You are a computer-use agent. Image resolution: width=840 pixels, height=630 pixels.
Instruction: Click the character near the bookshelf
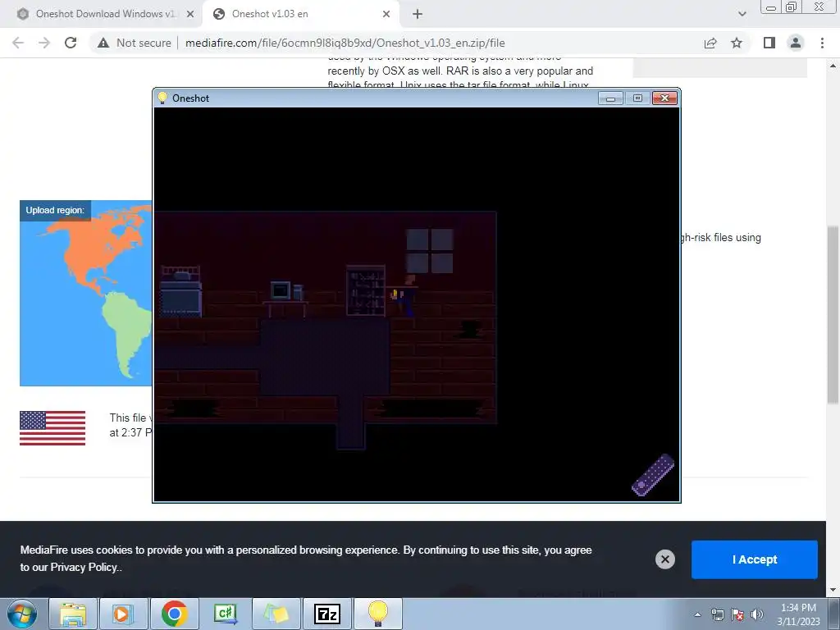pos(405,295)
